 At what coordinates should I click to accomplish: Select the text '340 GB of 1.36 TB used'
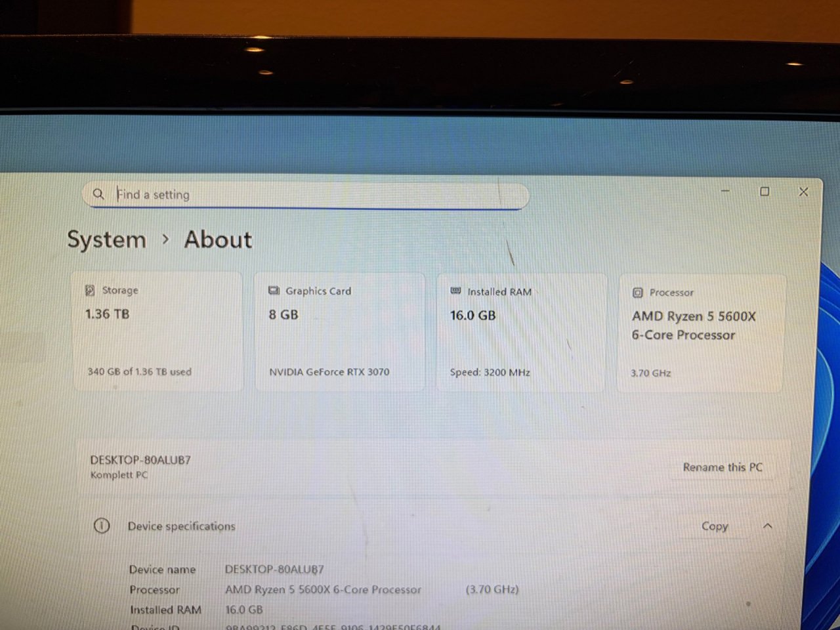click(x=140, y=371)
